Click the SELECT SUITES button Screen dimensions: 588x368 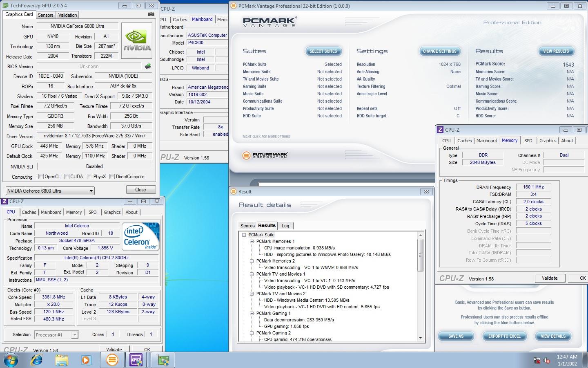pyautogui.click(x=323, y=51)
